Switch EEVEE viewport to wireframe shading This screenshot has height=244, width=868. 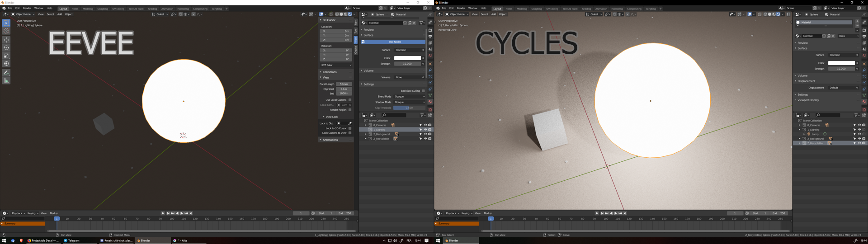click(x=337, y=14)
